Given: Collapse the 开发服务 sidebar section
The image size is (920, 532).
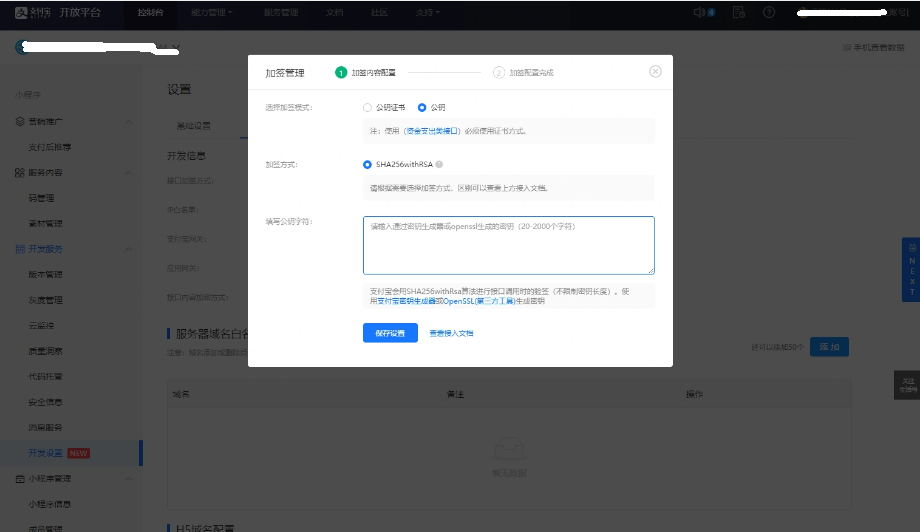Looking at the screenshot, I should (128, 249).
